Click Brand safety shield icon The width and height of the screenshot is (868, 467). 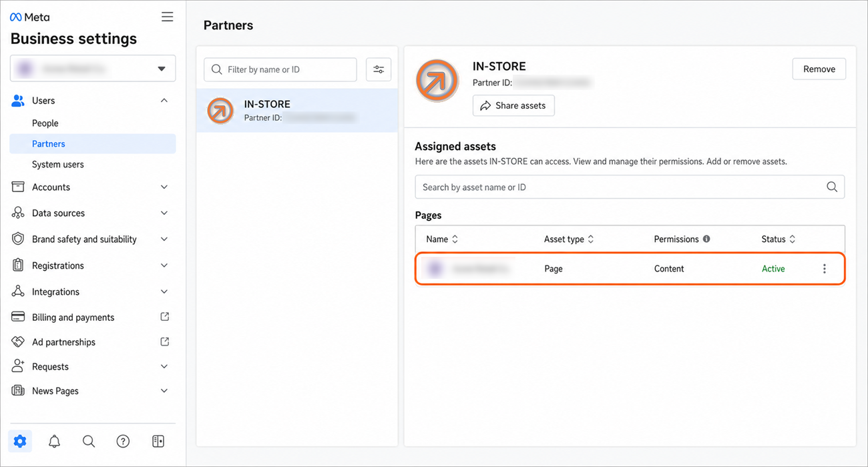[18, 239]
